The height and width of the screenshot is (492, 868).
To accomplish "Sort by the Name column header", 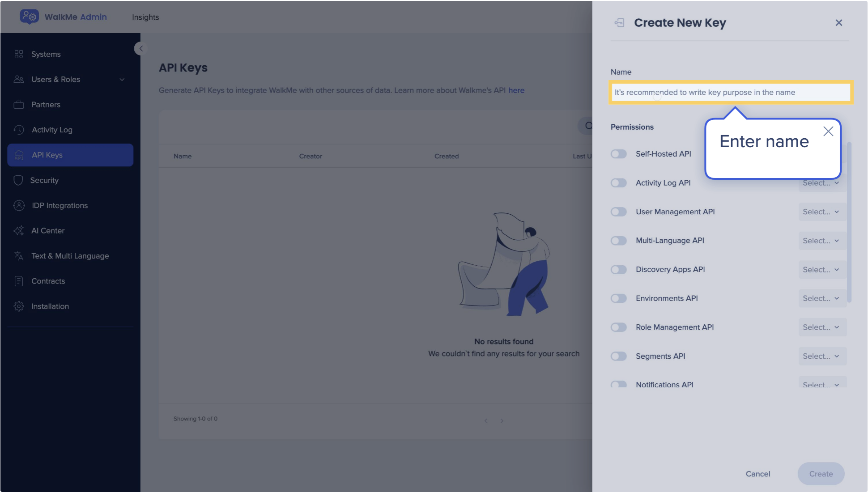I will [183, 156].
